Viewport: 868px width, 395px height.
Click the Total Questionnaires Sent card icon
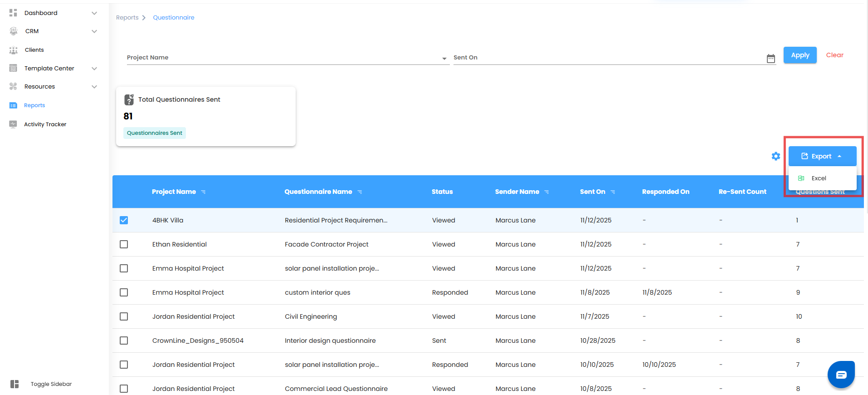pyautogui.click(x=129, y=99)
